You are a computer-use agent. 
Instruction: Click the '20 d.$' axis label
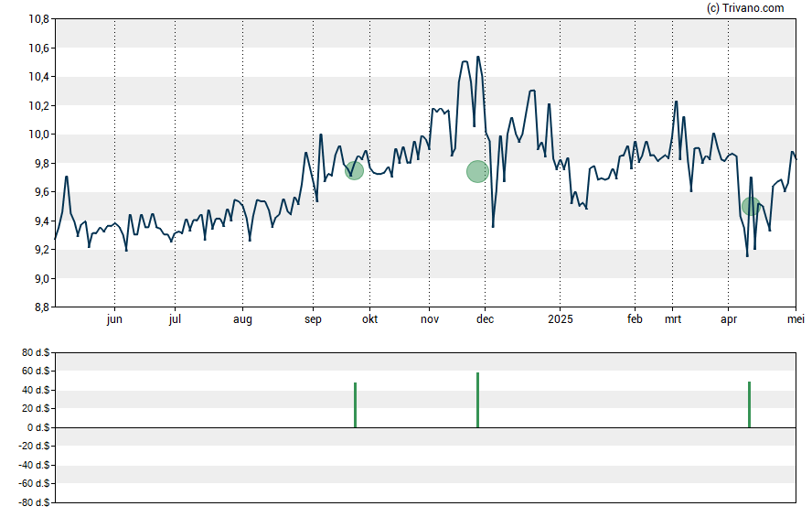tap(36, 408)
